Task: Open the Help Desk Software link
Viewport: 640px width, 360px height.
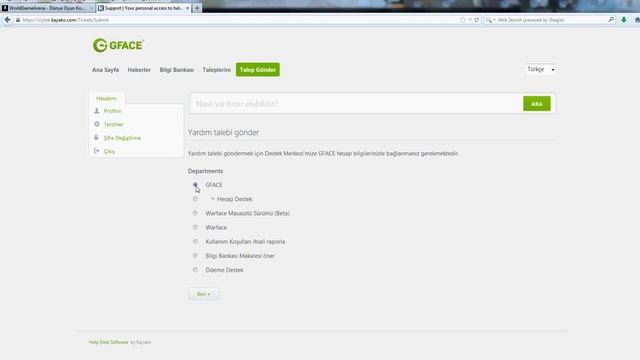Action: 109,342
